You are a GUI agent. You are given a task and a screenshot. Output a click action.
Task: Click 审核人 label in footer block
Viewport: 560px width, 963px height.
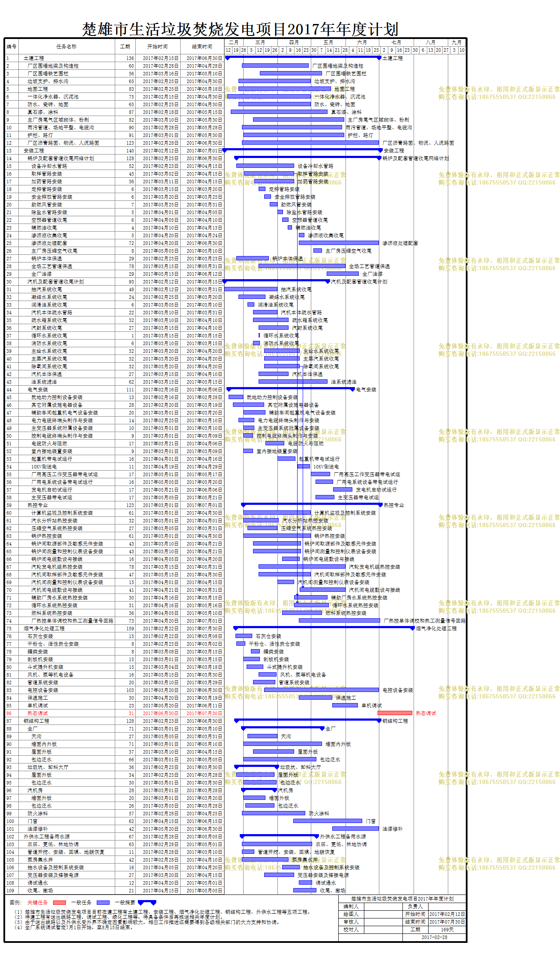351,922
